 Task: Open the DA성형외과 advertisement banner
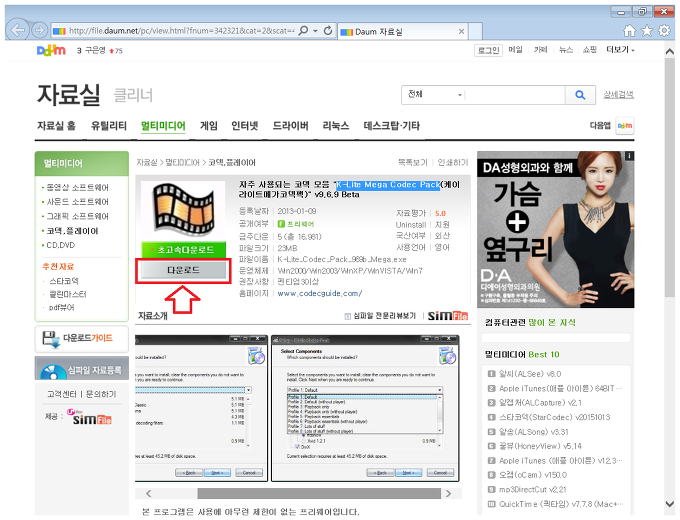(556, 229)
